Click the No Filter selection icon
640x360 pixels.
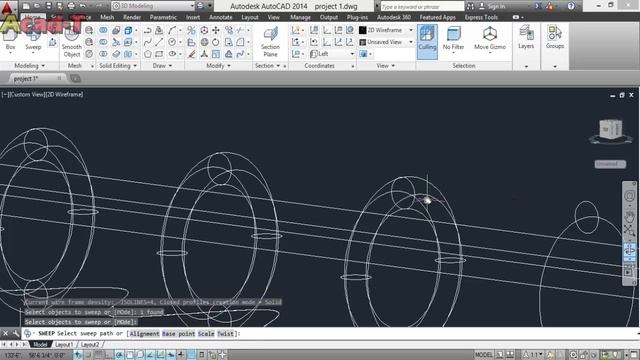(453, 34)
